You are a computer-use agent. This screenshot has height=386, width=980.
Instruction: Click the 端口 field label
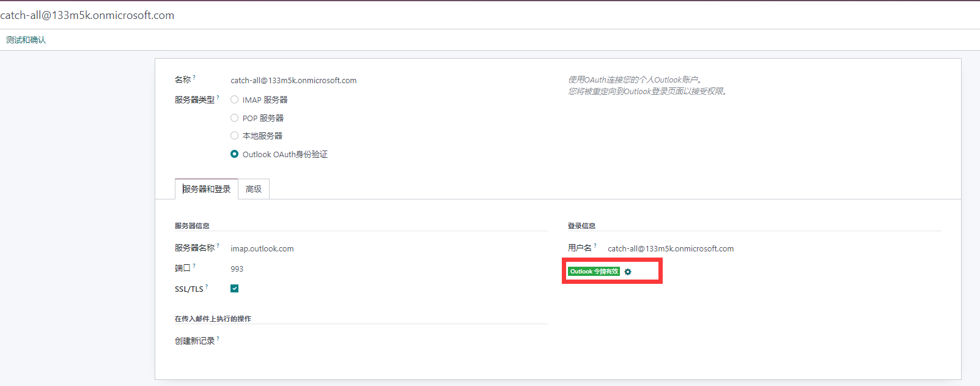point(183,268)
